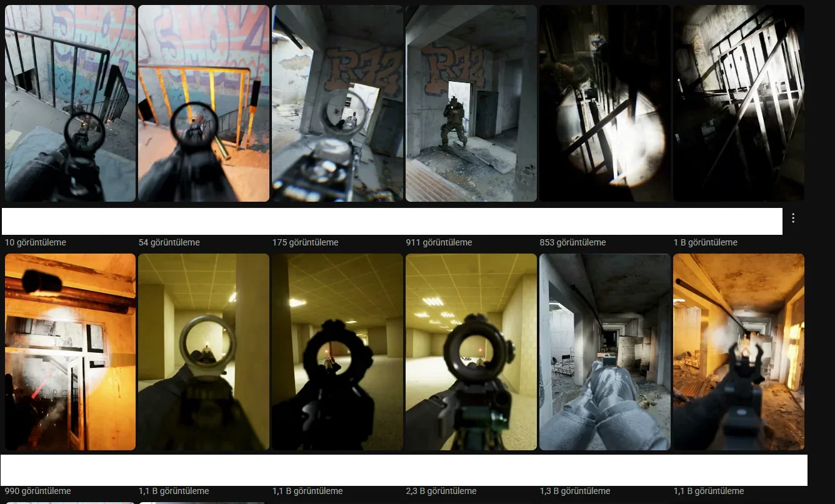The width and height of the screenshot is (835, 504).
Task: Click the '54 görüntüleme' view count
Action: 169,242
